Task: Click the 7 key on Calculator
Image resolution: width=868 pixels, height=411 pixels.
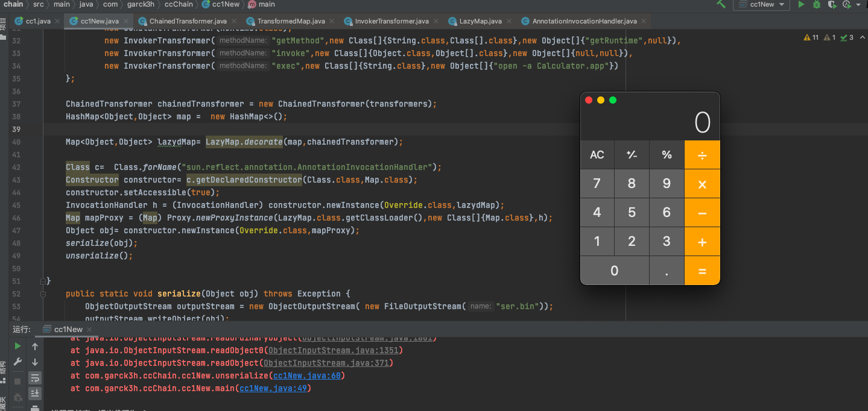Action: (597, 184)
